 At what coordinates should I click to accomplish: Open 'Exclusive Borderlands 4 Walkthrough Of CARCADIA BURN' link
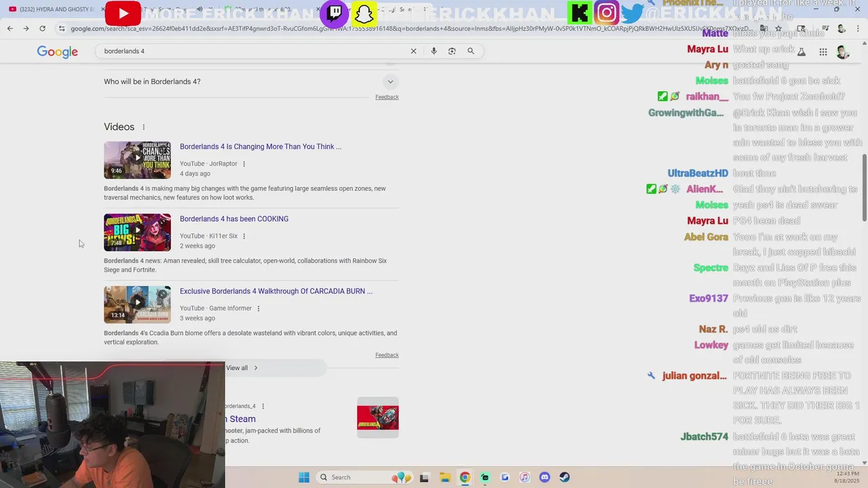click(x=276, y=291)
